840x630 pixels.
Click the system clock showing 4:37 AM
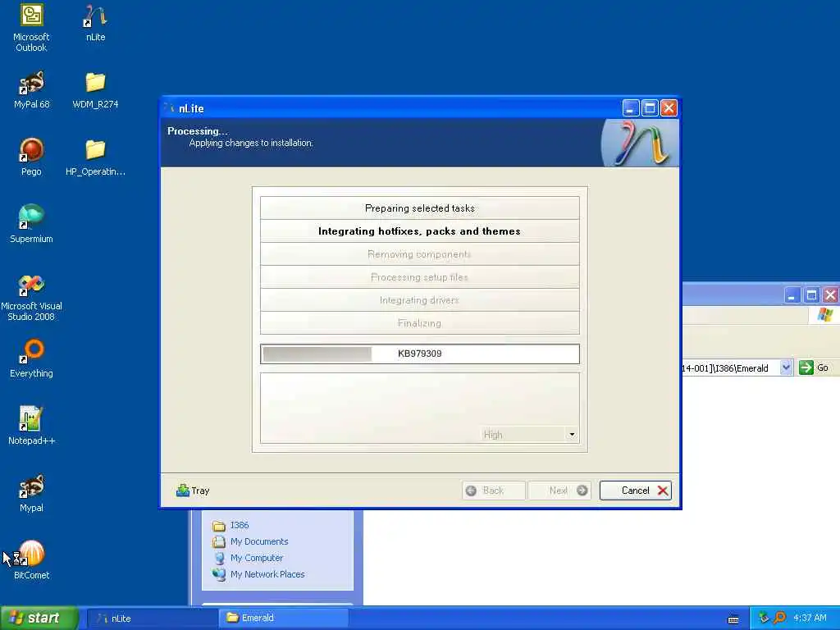[810, 618]
